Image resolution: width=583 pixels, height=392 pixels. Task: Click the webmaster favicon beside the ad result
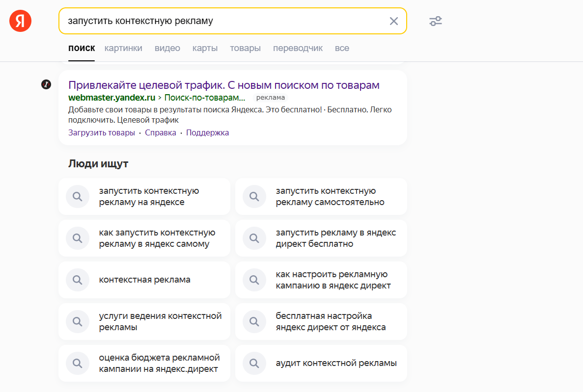pyautogui.click(x=46, y=84)
